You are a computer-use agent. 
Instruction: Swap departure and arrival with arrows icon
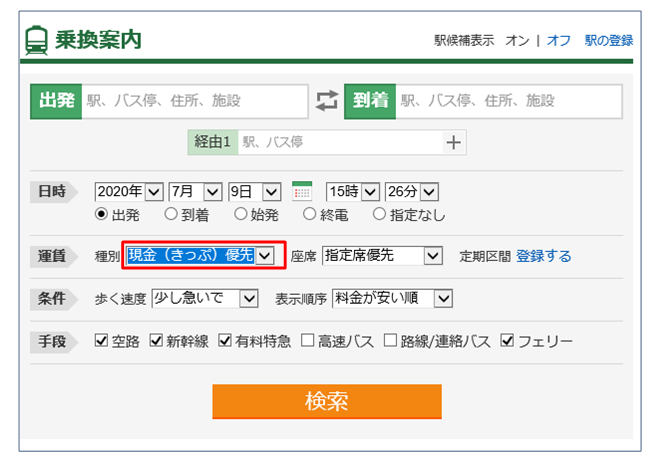(327, 101)
